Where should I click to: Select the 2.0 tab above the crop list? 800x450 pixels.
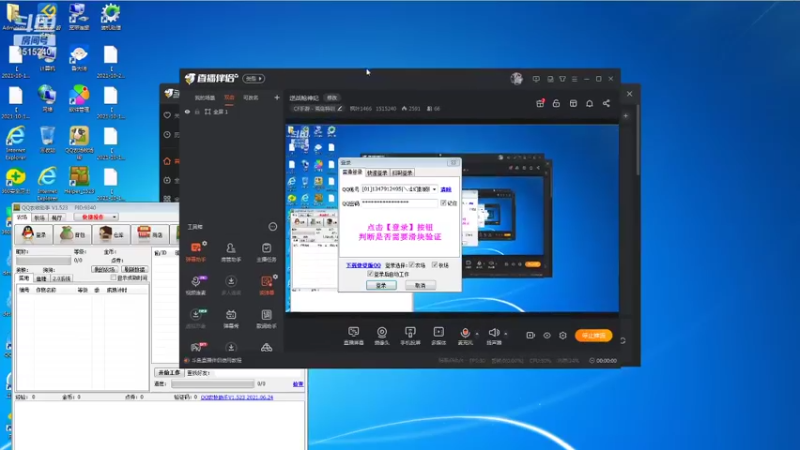point(62,279)
